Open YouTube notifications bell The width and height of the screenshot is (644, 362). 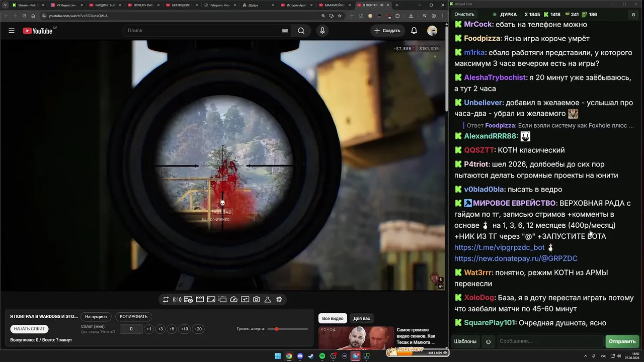pos(414,31)
